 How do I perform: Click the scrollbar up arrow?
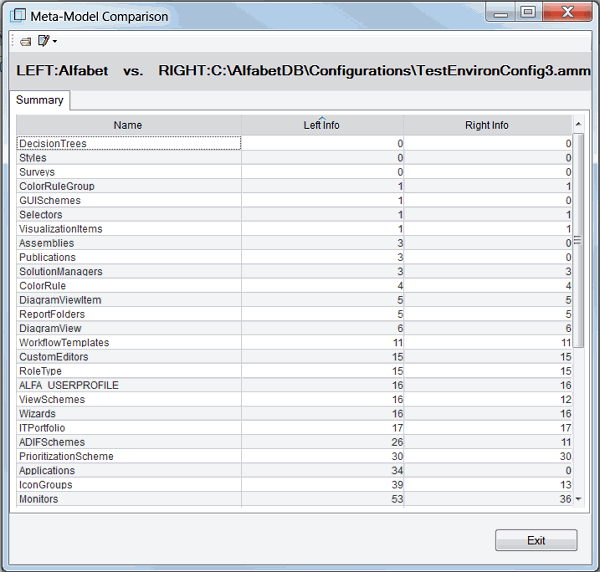point(578,124)
